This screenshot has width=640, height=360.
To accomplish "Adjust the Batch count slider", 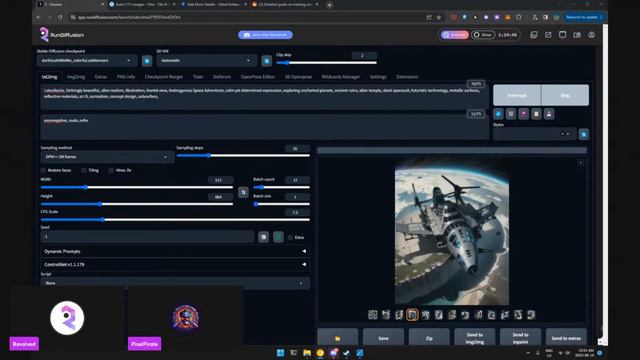I will click(x=281, y=187).
